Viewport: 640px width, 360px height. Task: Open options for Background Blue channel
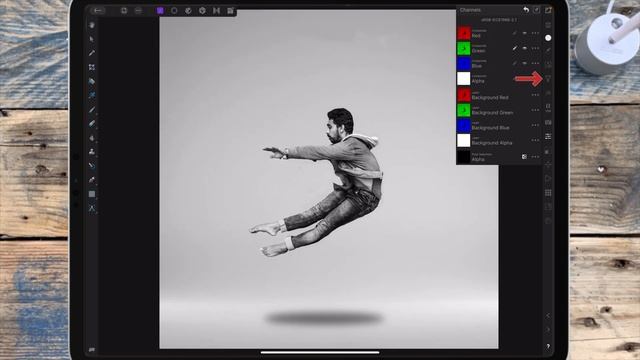(x=535, y=125)
